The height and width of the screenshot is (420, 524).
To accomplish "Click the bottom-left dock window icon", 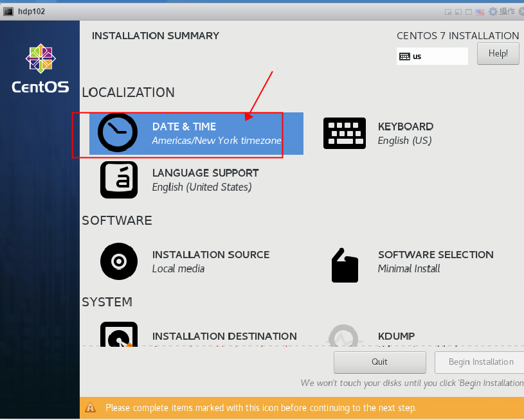I will tap(458, 12).
